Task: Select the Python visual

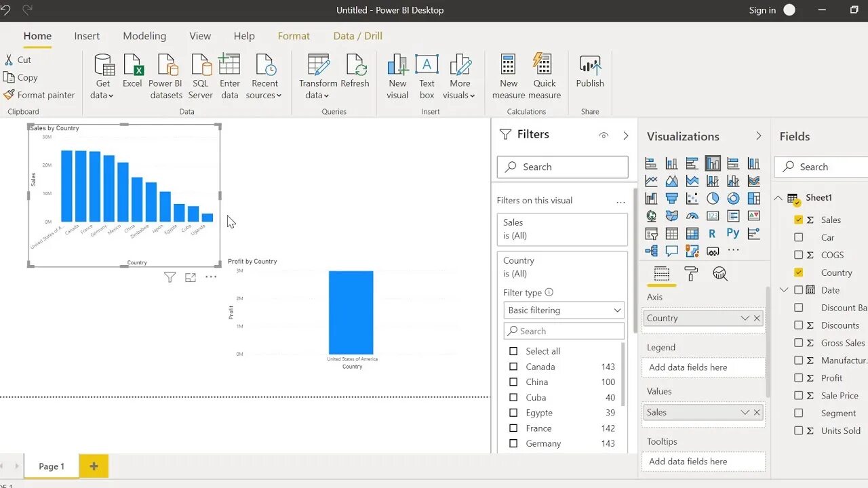Action: pos(733,234)
